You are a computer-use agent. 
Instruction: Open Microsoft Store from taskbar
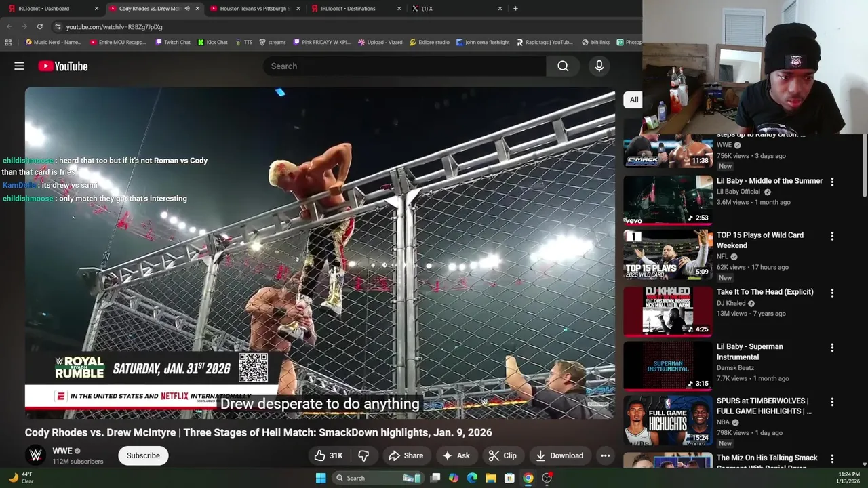(x=509, y=478)
